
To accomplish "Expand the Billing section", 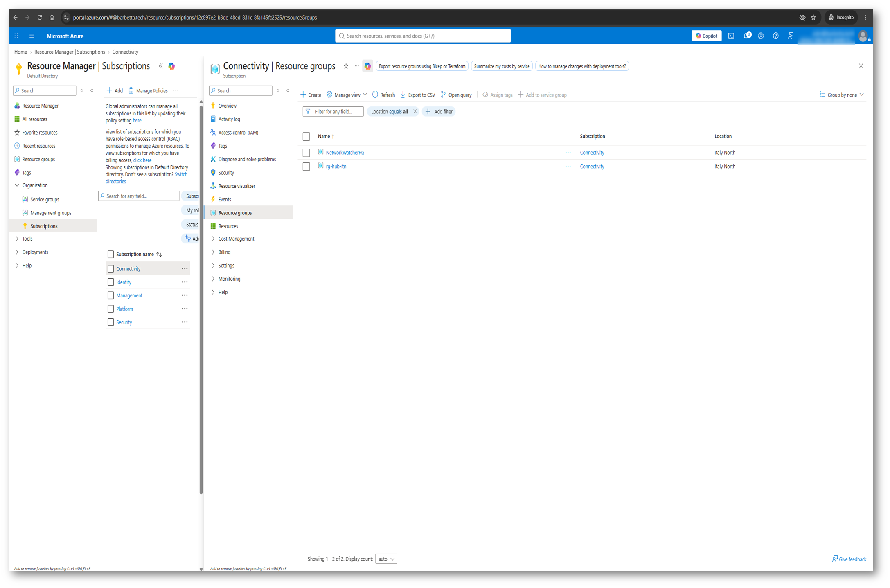I will coord(213,252).
